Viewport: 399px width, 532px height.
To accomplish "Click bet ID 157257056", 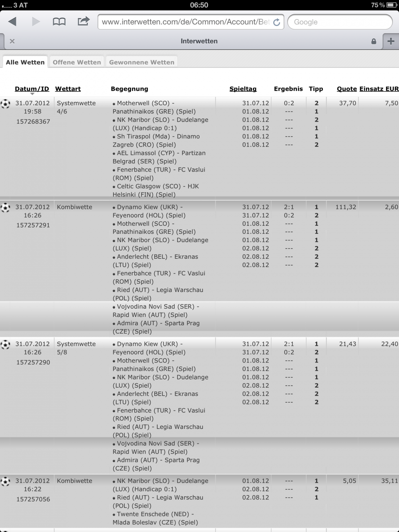I will click(33, 499).
